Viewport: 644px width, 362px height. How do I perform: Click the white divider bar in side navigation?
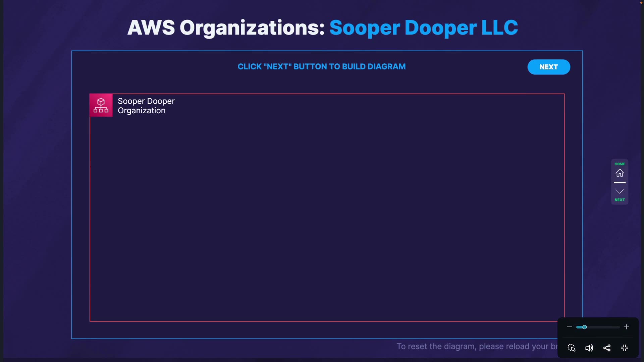click(x=620, y=182)
